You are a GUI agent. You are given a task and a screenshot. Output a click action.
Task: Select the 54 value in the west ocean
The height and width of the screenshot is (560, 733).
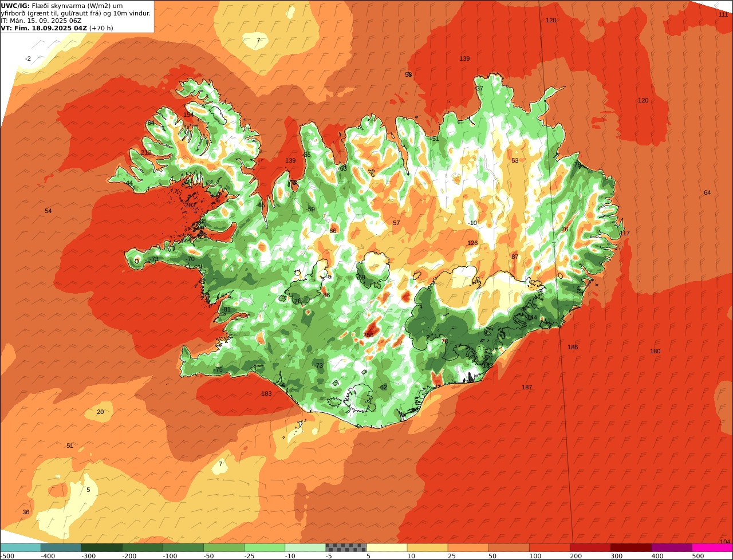point(48,211)
